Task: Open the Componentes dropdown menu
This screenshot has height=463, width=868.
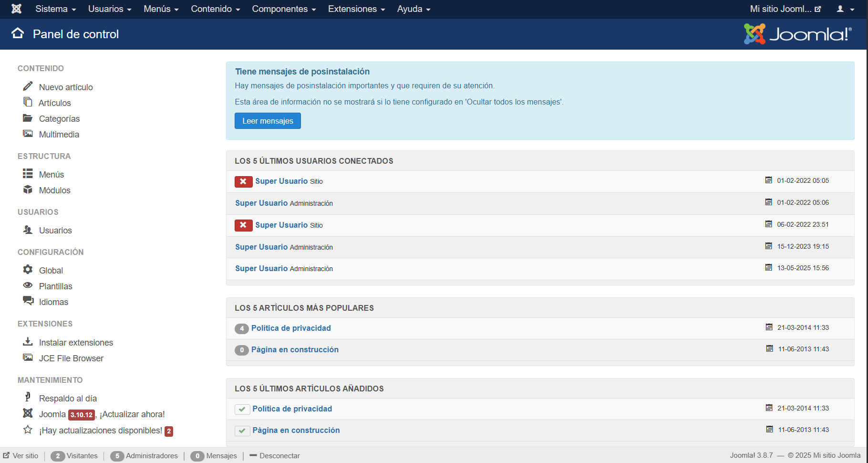Action: (284, 9)
